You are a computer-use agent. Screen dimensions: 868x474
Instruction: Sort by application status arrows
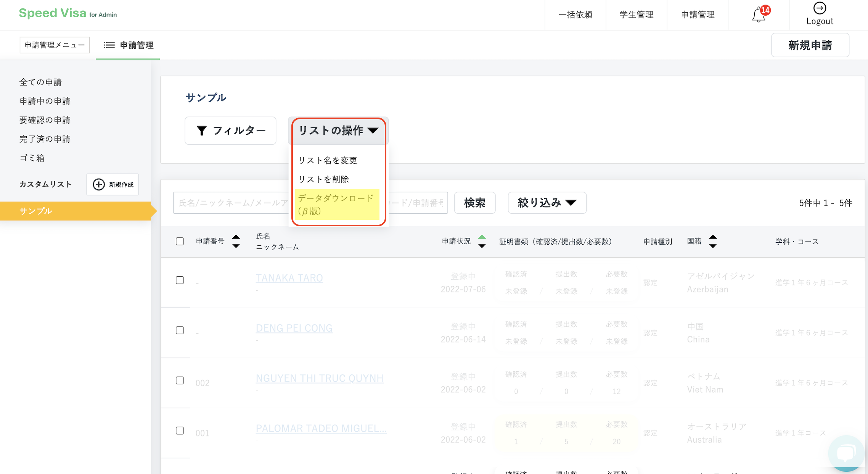tap(482, 241)
